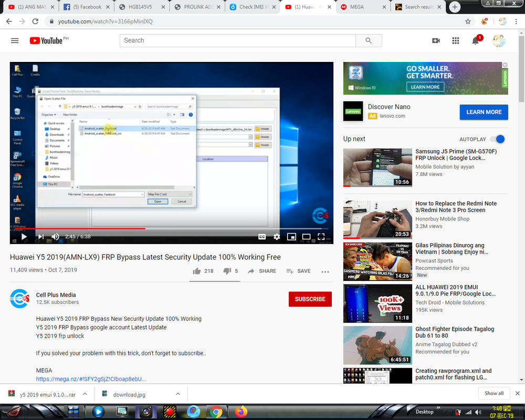
Task: Open the Cell Plus Media channel name
Action: 56,295
